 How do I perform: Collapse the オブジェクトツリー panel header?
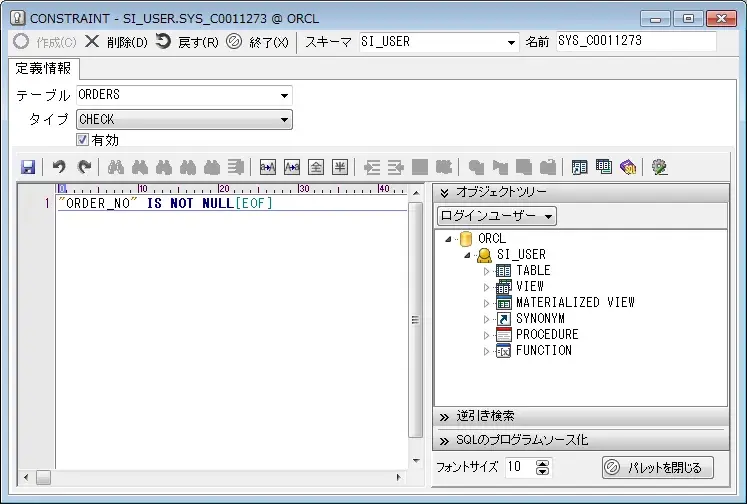tap(581, 192)
